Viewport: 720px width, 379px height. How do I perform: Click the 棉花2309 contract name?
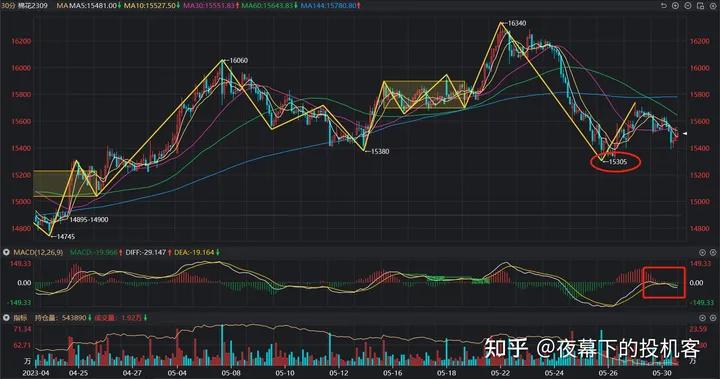pyautogui.click(x=33, y=6)
